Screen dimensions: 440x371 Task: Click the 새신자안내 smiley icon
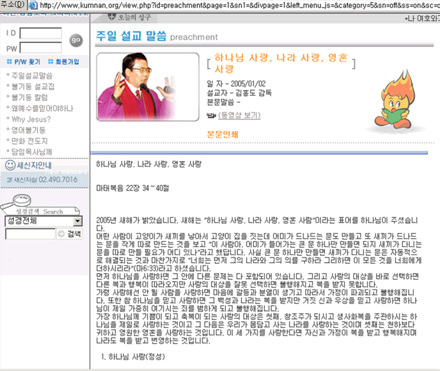point(10,165)
